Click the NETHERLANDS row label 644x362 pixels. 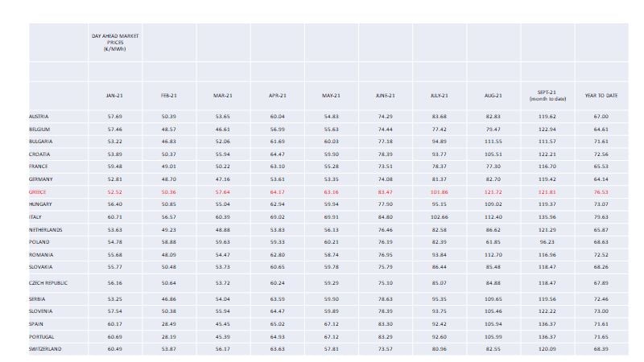pos(46,230)
